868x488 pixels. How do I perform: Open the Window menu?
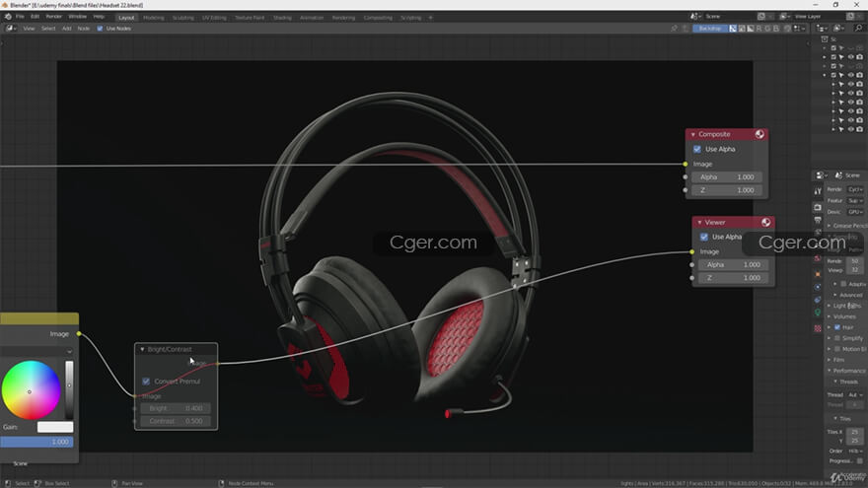(x=78, y=17)
